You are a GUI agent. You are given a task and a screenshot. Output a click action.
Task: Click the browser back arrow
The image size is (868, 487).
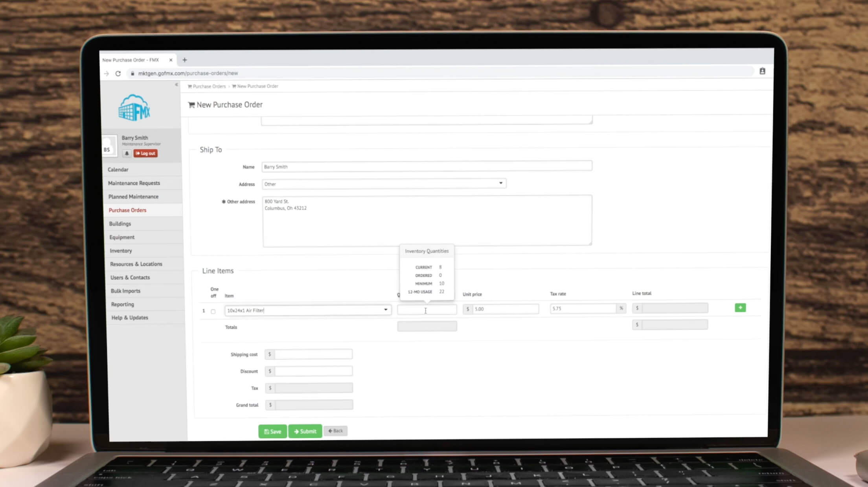coord(107,73)
